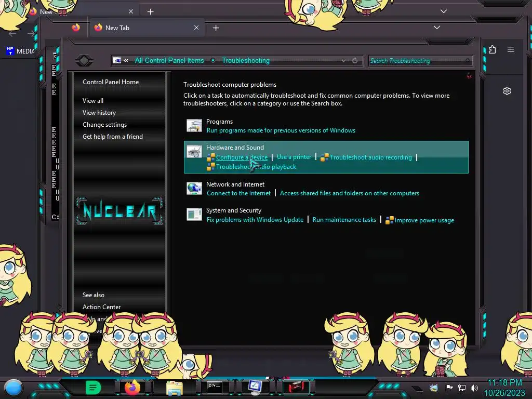The width and height of the screenshot is (532, 399).
Task: Open the Firefox hamburger menu
Action: pos(511,49)
